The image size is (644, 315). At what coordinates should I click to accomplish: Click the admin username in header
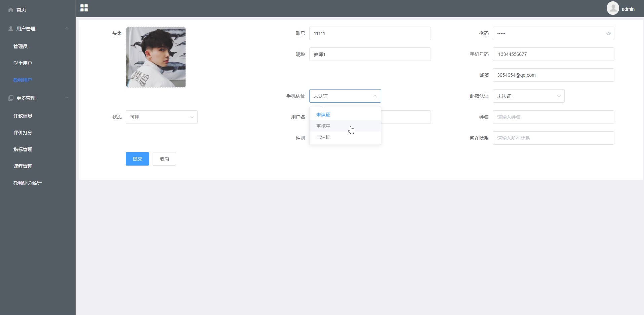pyautogui.click(x=628, y=9)
